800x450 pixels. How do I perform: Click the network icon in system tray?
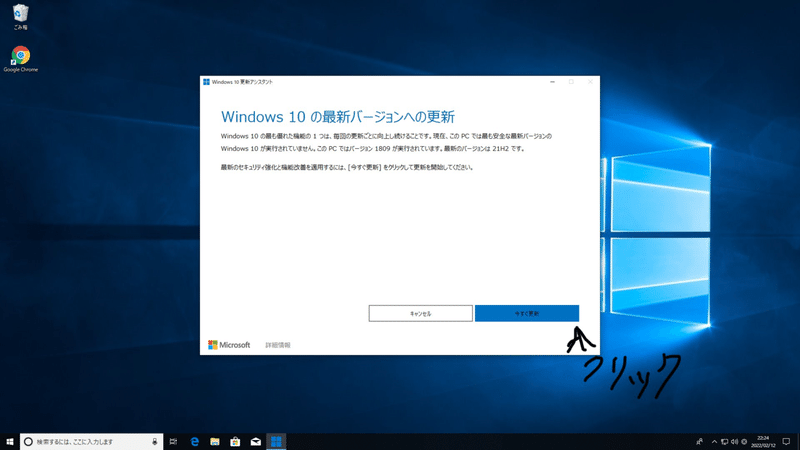click(x=724, y=441)
